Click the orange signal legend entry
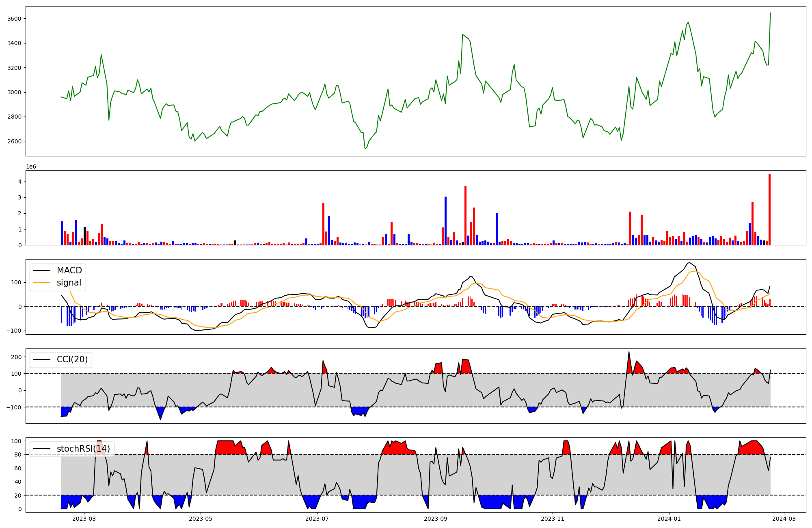Image resolution: width=812 pixels, height=528 pixels. [69, 283]
